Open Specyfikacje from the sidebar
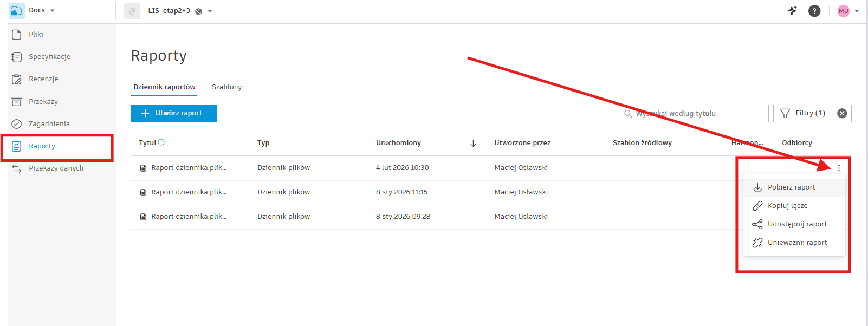Viewport: 868px width, 326px height. coord(49,57)
